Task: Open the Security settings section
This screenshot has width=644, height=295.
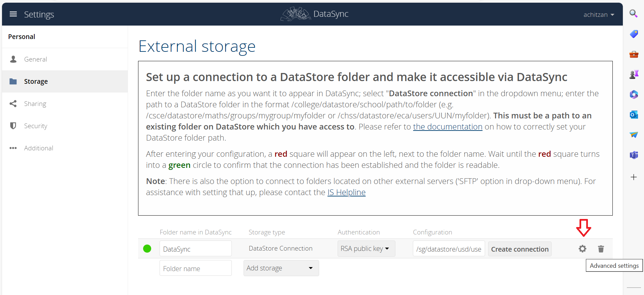Action: (65, 126)
